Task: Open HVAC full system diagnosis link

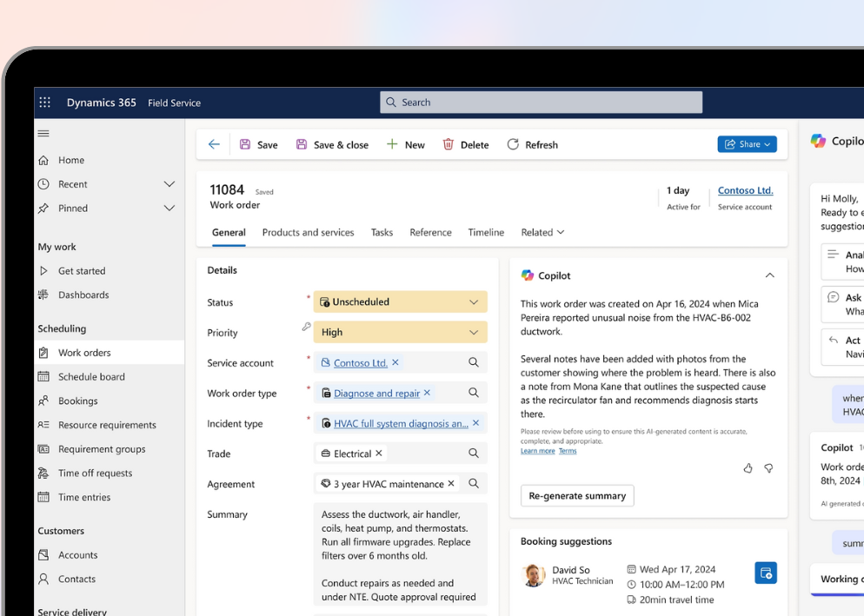Action: point(401,424)
